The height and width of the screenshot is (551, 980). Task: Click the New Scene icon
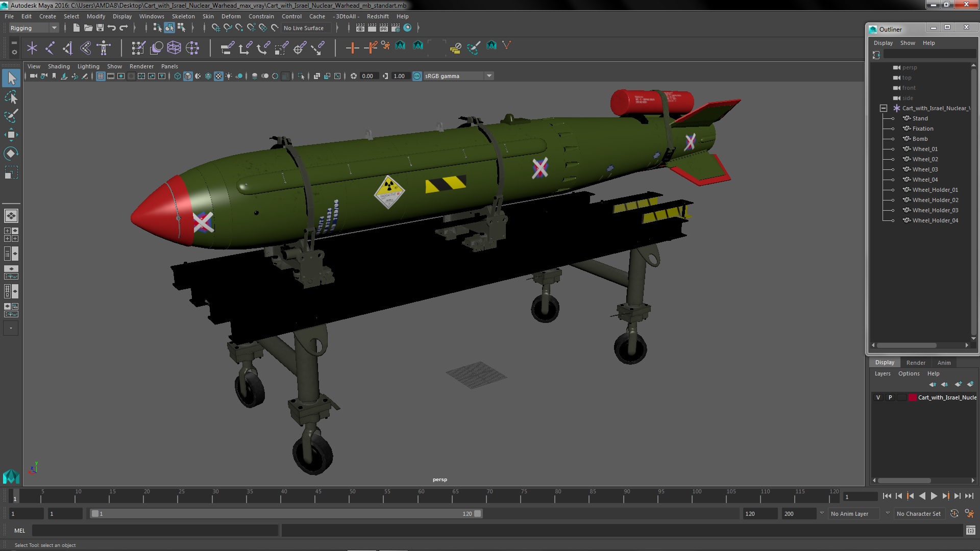point(76,28)
